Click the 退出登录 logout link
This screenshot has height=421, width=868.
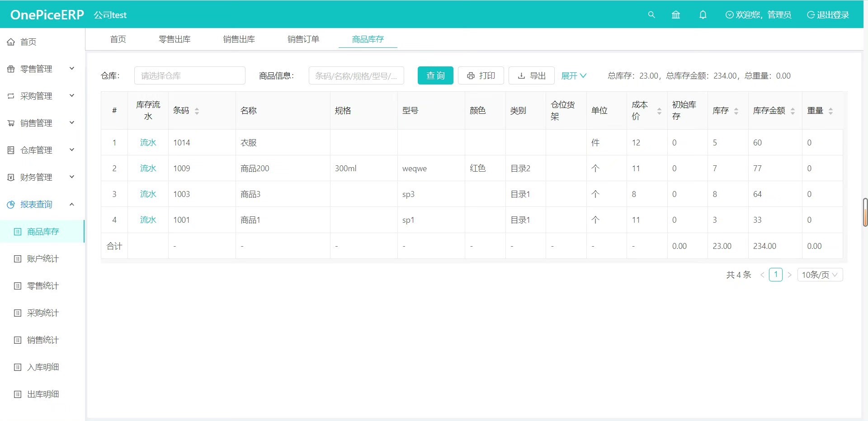[828, 14]
